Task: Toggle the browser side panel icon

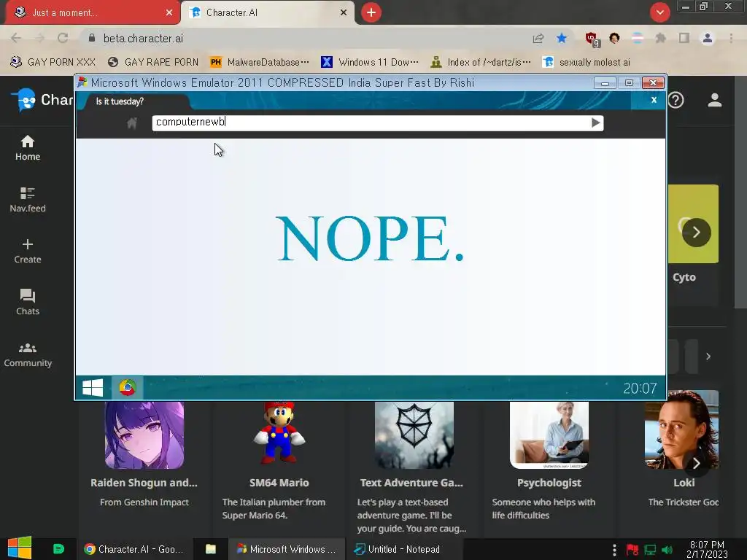Action: pyautogui.click(x=684, y=38)
